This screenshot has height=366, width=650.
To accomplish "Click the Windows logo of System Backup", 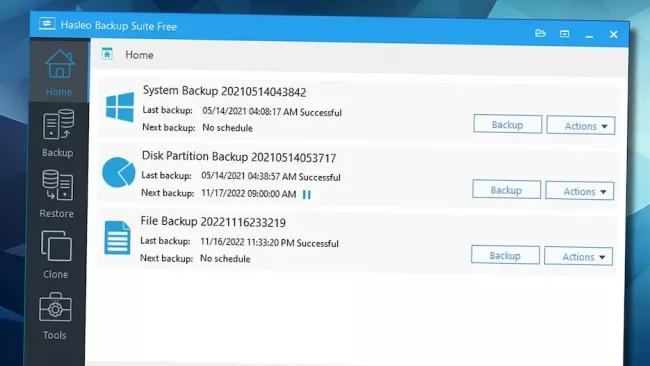I will (120, 107).
